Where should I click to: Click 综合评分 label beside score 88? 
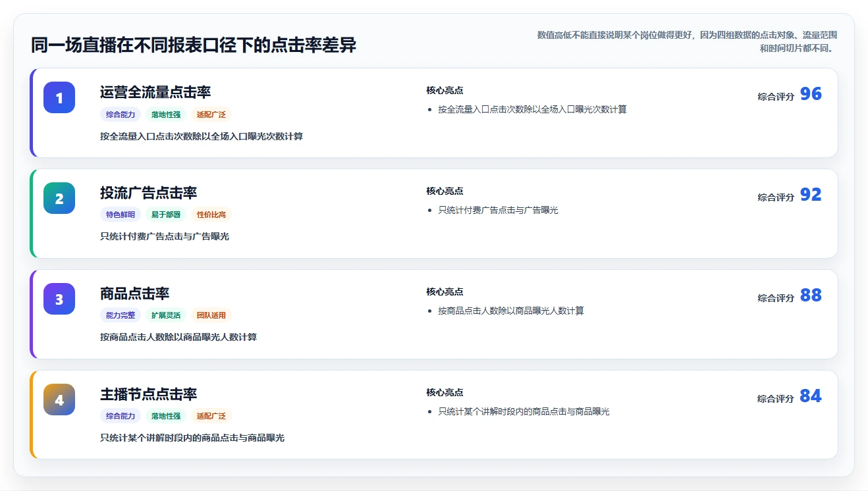click(776, 298)
